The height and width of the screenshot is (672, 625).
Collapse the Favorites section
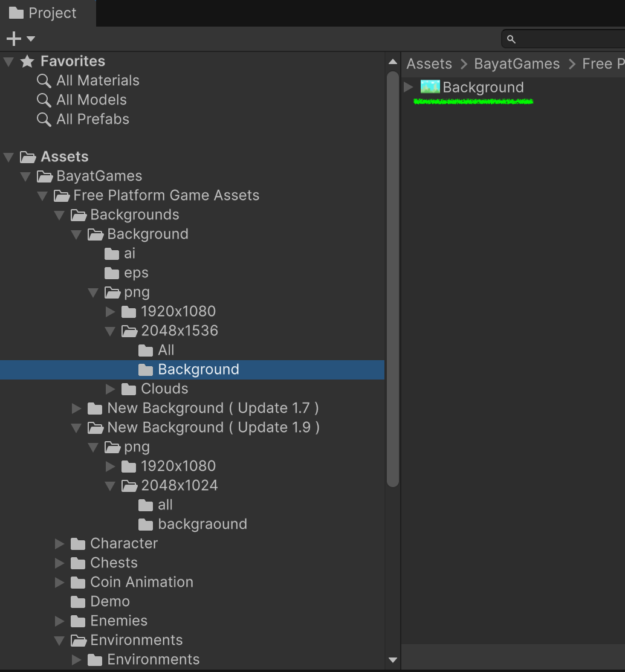tap(8, 62)
